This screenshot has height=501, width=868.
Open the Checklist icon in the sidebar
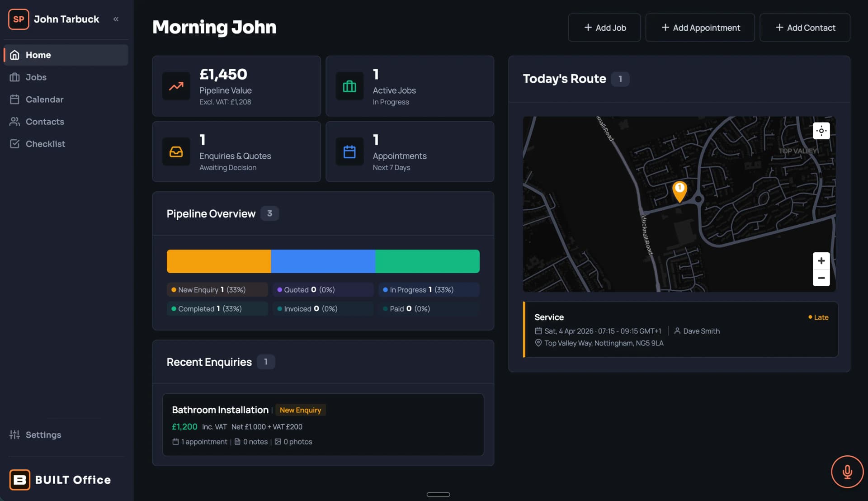pyautogui.click(x=15, y=144)
